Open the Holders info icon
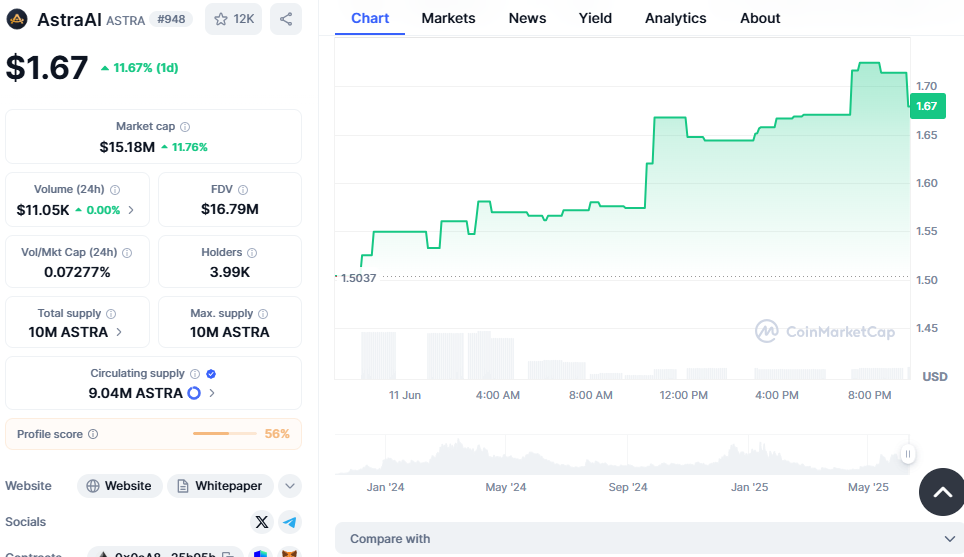964x557 pixels. click(252, 253)
